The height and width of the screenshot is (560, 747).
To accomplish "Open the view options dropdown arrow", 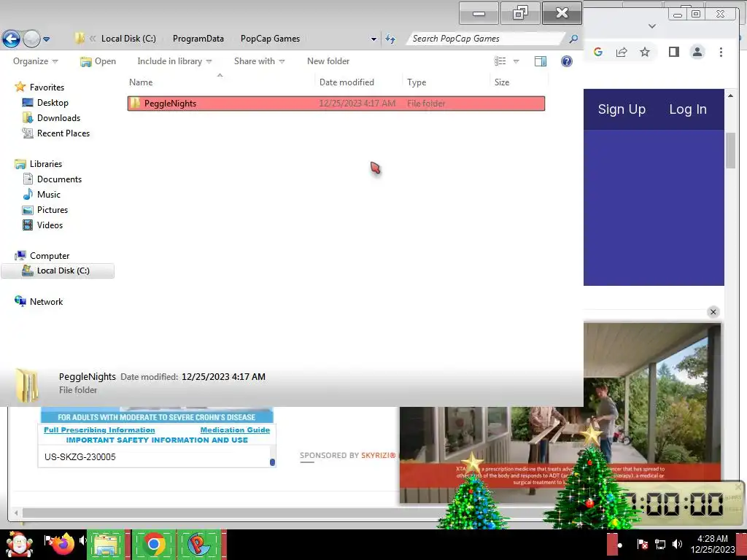I will [516, 61].
